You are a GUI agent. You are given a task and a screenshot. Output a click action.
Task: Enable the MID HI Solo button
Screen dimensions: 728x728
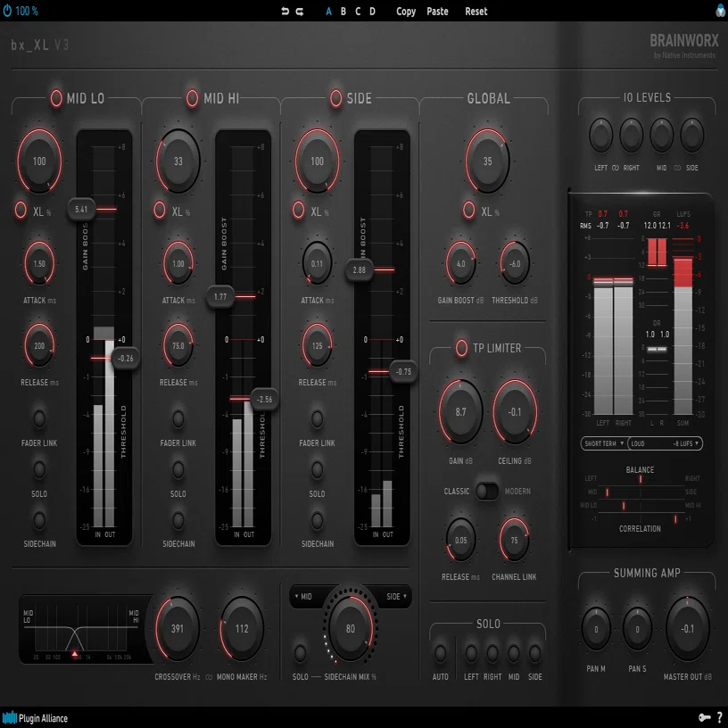178,469
